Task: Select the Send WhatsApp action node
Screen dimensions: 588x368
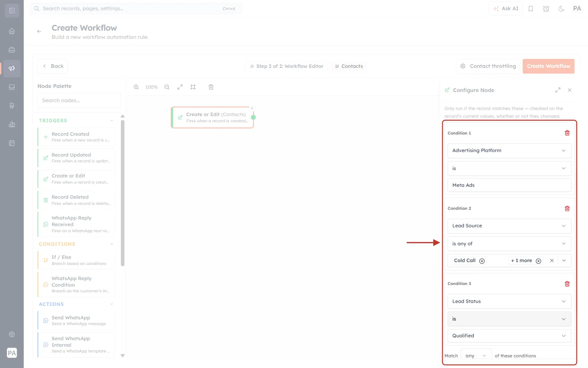Action: [x=76, y=321]
